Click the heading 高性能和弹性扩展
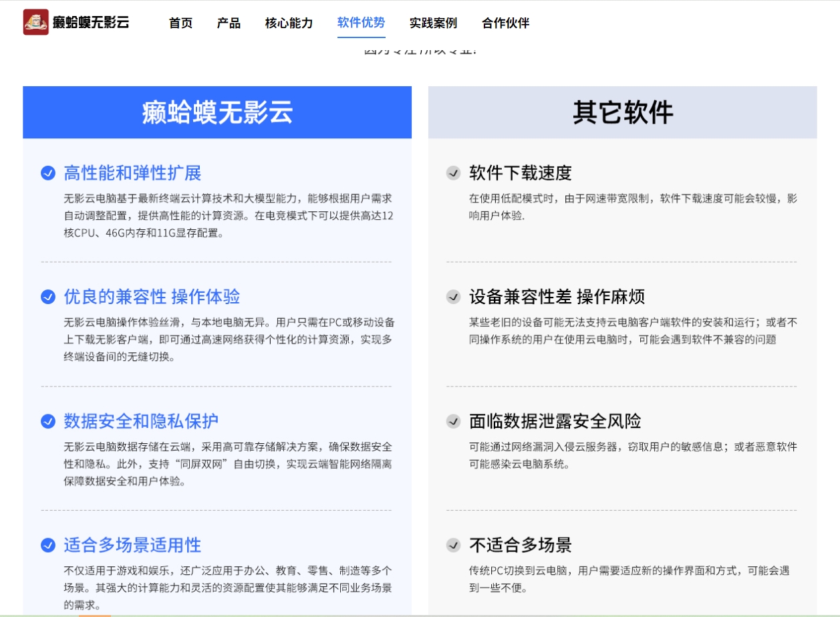This screenshot has width=840, height=617. [x=132, y=173]
